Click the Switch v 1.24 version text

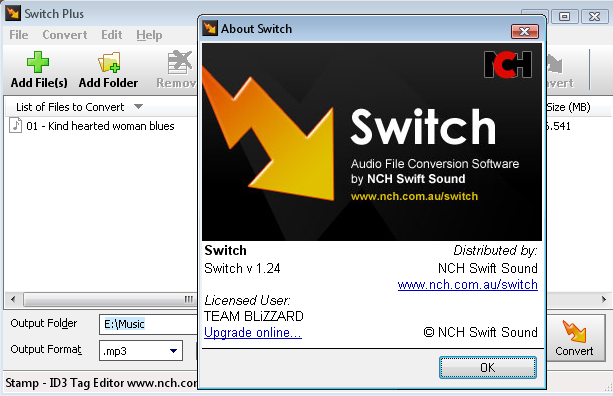coord(242,268)
